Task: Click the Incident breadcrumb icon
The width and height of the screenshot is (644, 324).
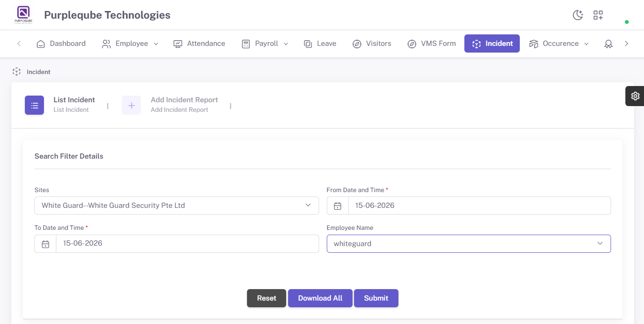Action: click(17, 72)
